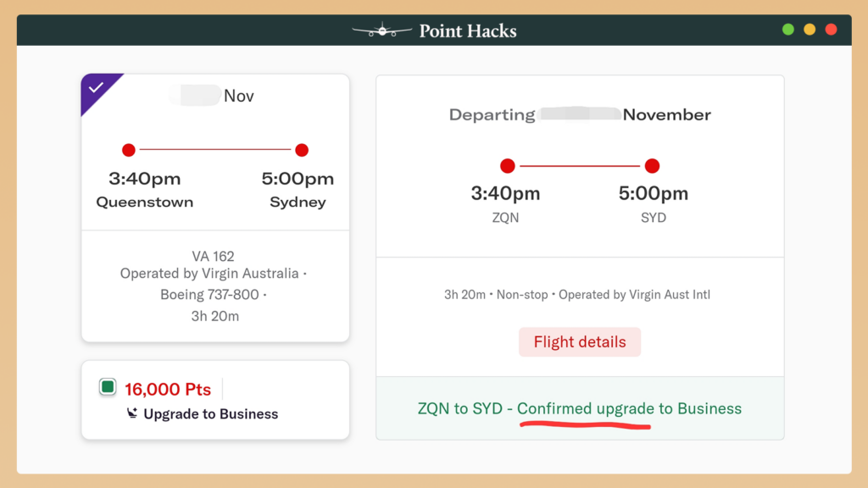
Task: Select the selected flight card tab
Action: click(215, 152)
